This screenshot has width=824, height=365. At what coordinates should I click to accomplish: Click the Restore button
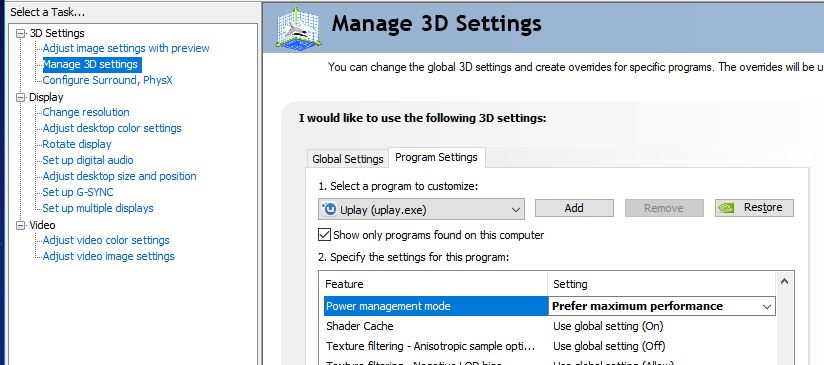754,208
